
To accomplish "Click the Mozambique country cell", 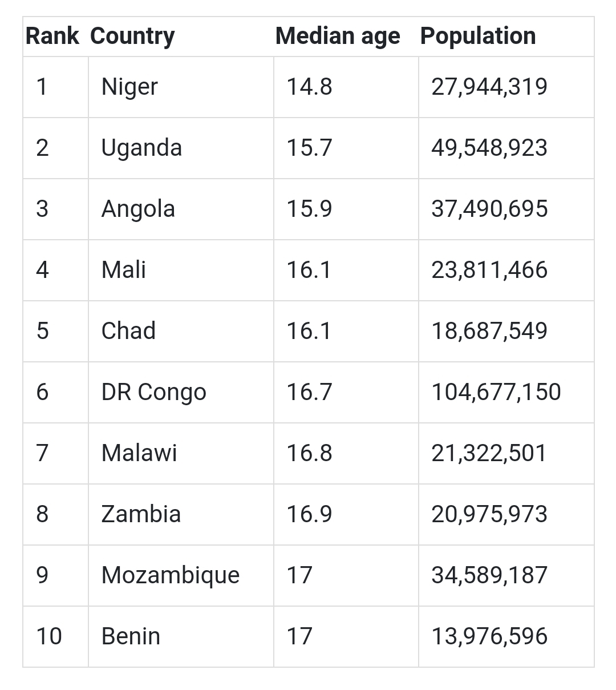I will coord(170,575).
